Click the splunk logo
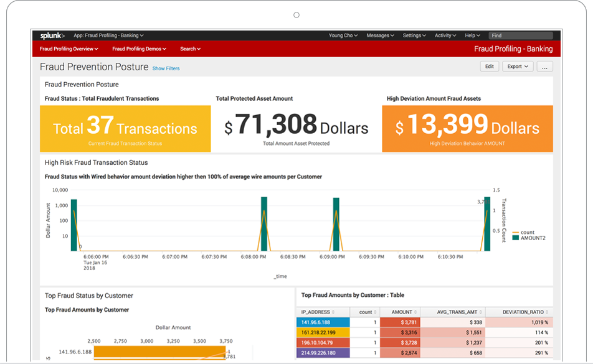The image size is (593, 364). (51, 35)
